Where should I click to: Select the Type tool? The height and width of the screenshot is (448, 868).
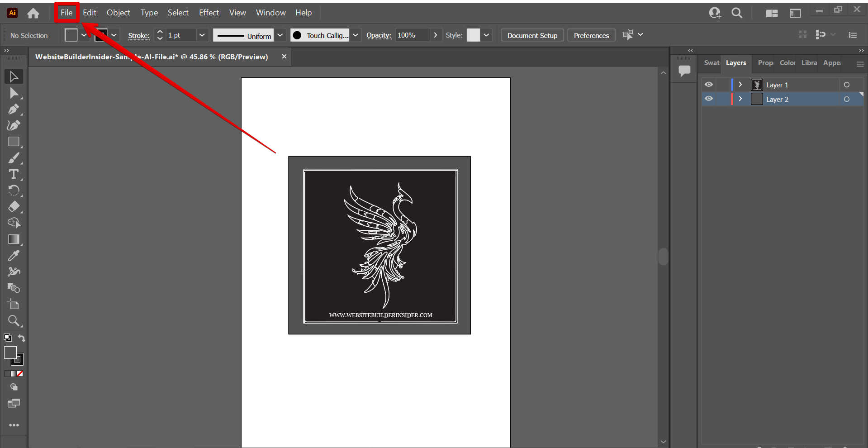(x=14, y=174)
